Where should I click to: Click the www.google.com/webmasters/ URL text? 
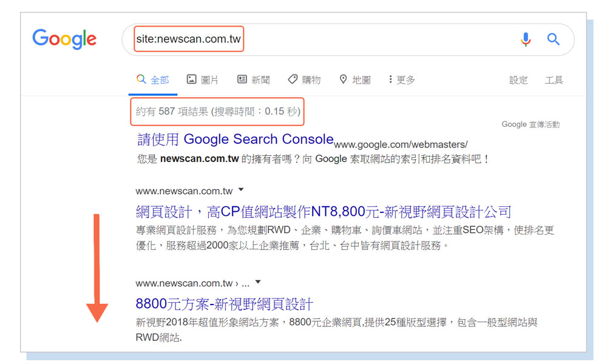(x=401, y=144)
